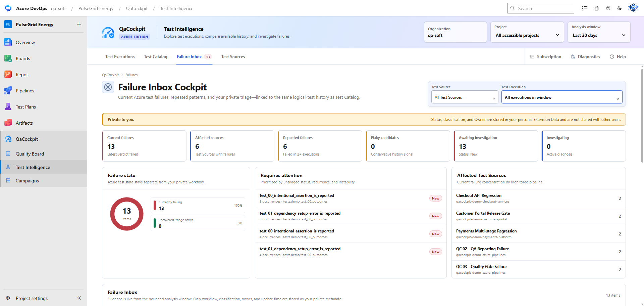Select the Currently failing row
The width and height of the screenshot is (644, 306).
(x=198, y=205)
